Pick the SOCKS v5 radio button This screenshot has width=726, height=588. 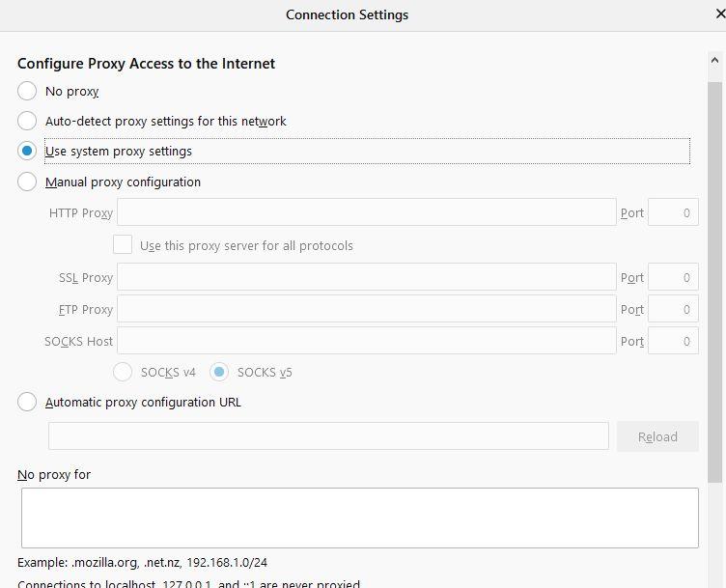220,372
